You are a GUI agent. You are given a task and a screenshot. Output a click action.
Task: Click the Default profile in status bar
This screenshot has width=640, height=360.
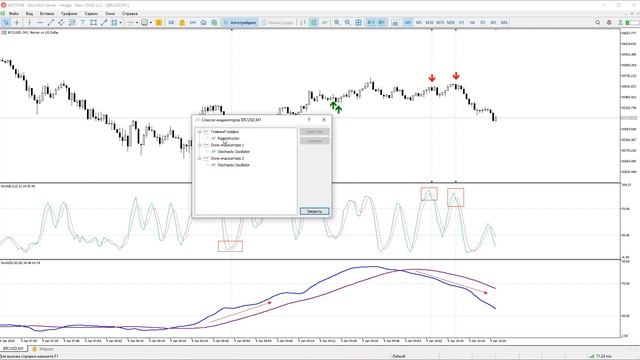pos(399,356)
